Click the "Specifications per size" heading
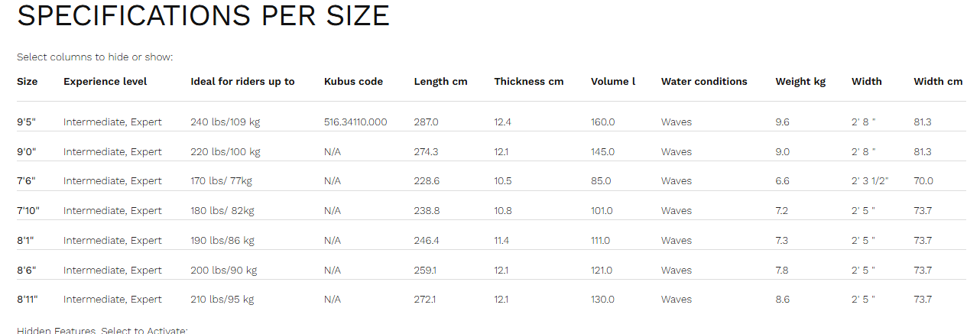This screenshot has height=334, width=980. tap(203, 17)
